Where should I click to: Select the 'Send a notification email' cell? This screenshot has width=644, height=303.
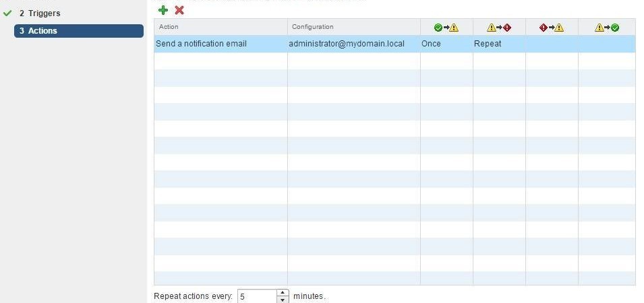coord(221,44)
